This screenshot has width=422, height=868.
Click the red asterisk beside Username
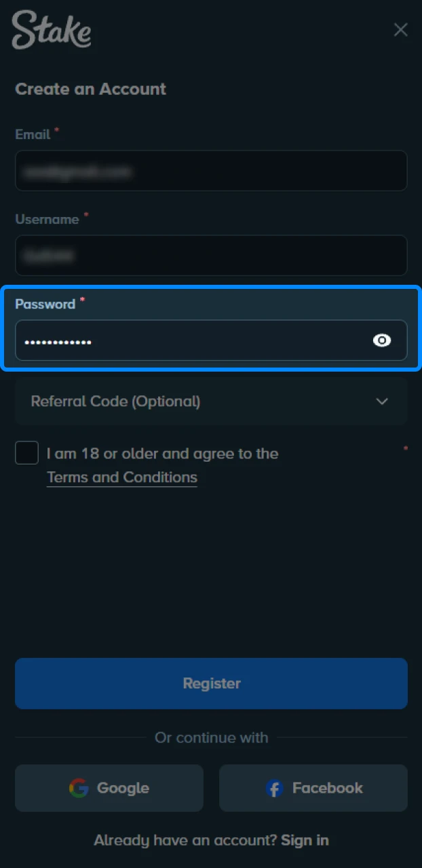[86, 215]
